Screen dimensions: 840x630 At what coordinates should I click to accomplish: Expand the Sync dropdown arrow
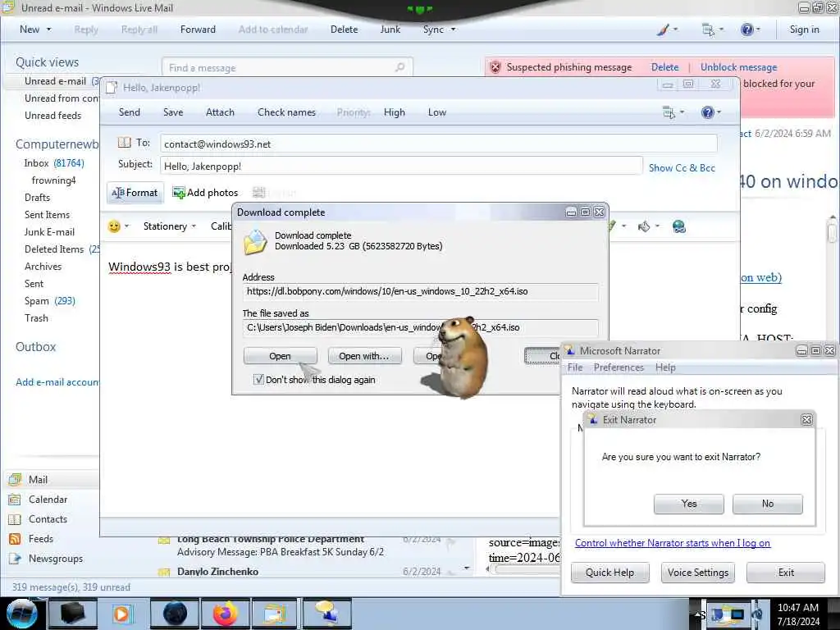tap(453, 30)
